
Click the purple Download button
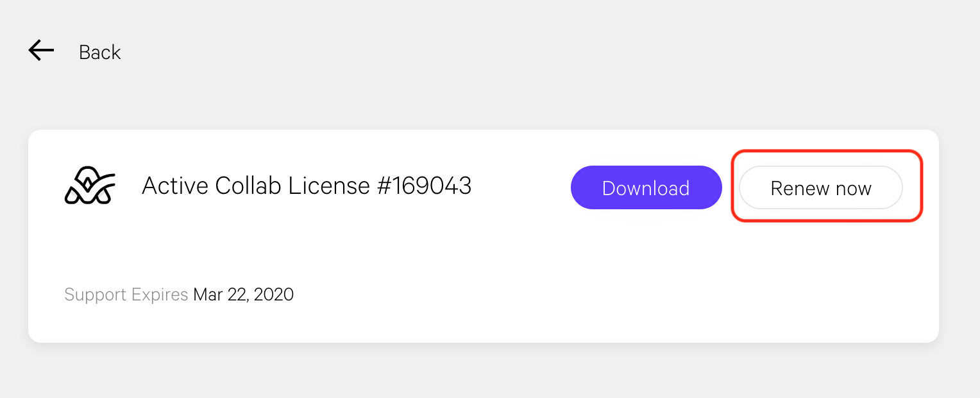coord(646,187)
